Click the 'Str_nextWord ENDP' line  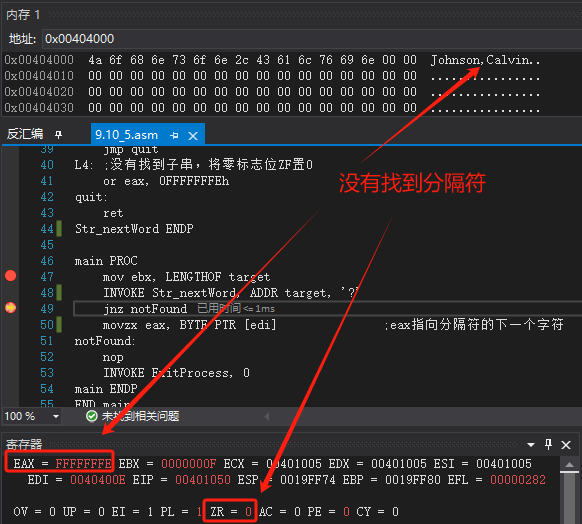tap(134, 229)
